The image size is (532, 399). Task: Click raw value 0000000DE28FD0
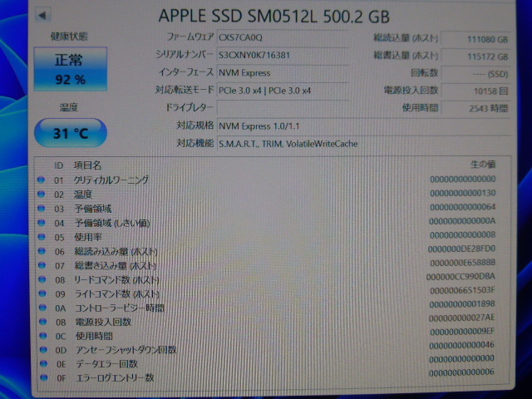(461, 249)
